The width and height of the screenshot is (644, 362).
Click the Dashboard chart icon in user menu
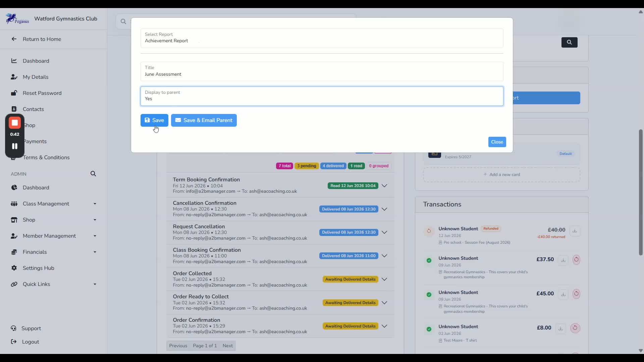[14, 61]
